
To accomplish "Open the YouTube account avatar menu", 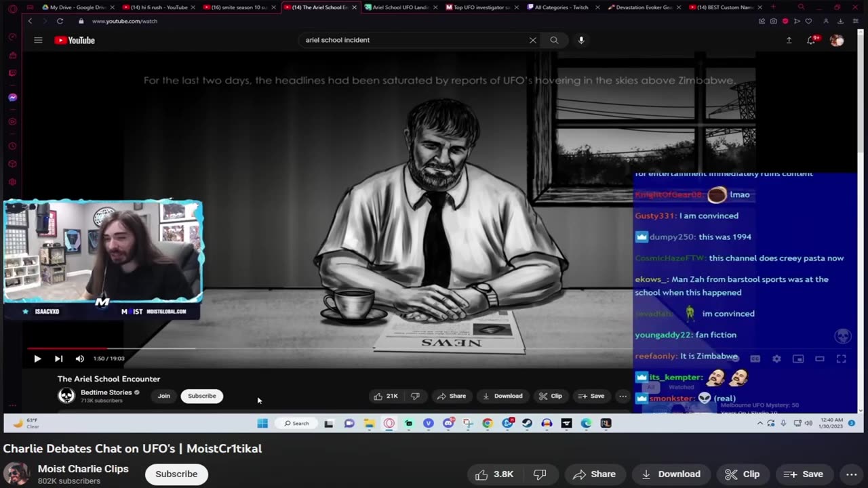I will point(837,40).
